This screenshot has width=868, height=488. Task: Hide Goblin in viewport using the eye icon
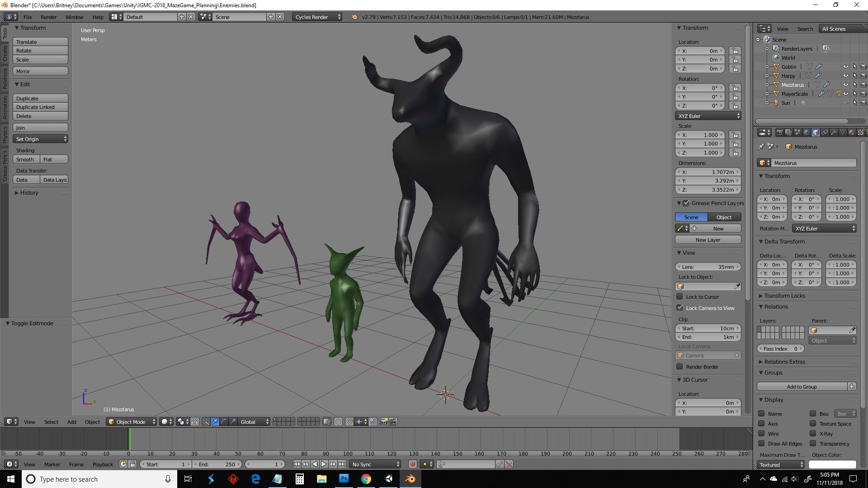click(x=845, y=66)
